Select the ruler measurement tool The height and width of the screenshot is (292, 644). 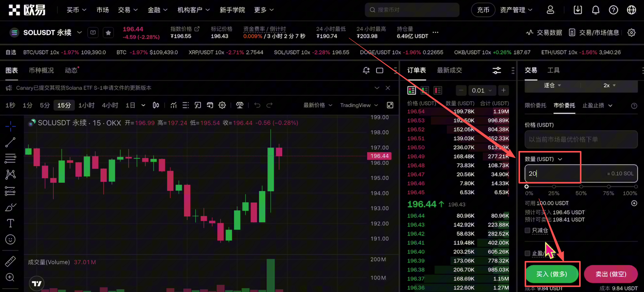10,261
